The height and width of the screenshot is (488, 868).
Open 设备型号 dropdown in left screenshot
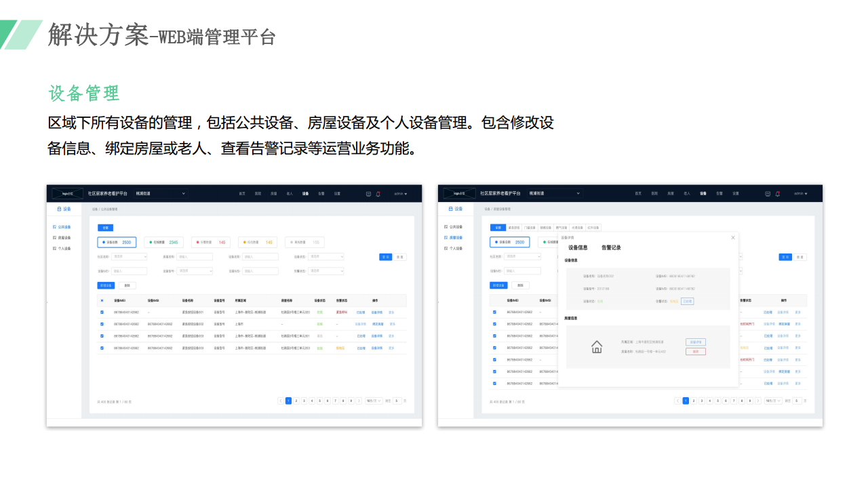point(195,271)
